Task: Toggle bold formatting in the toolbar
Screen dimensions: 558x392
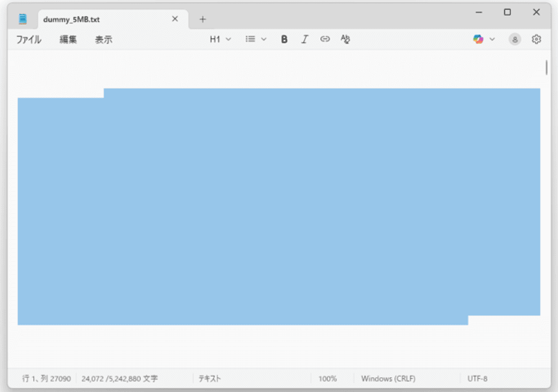Action: point(284,39)
